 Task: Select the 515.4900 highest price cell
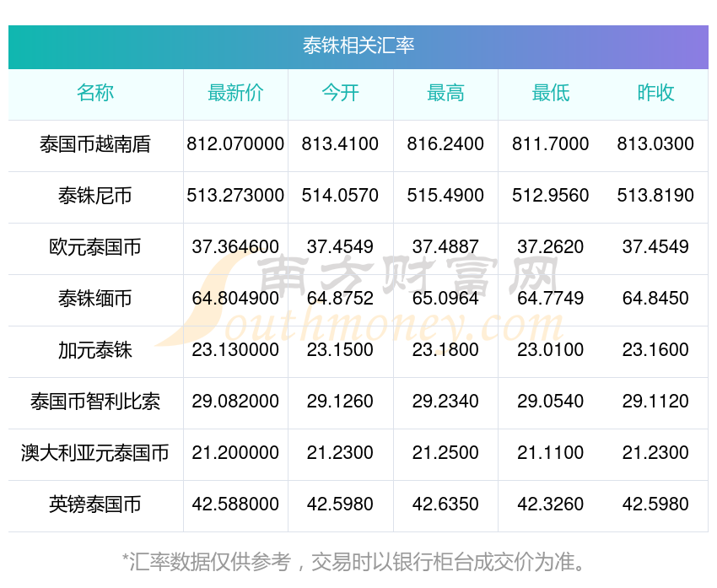click(445, 196)
